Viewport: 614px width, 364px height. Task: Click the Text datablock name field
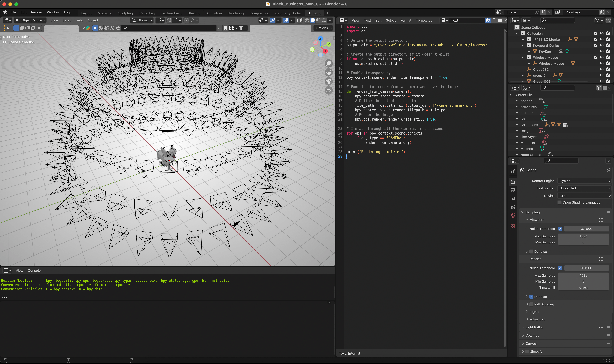click(467, 20)
